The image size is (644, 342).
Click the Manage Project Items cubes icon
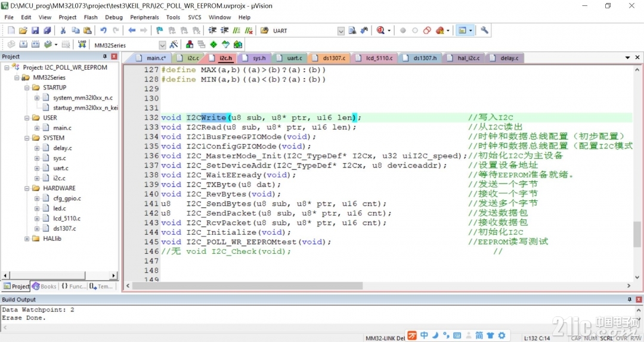point(190,44)
